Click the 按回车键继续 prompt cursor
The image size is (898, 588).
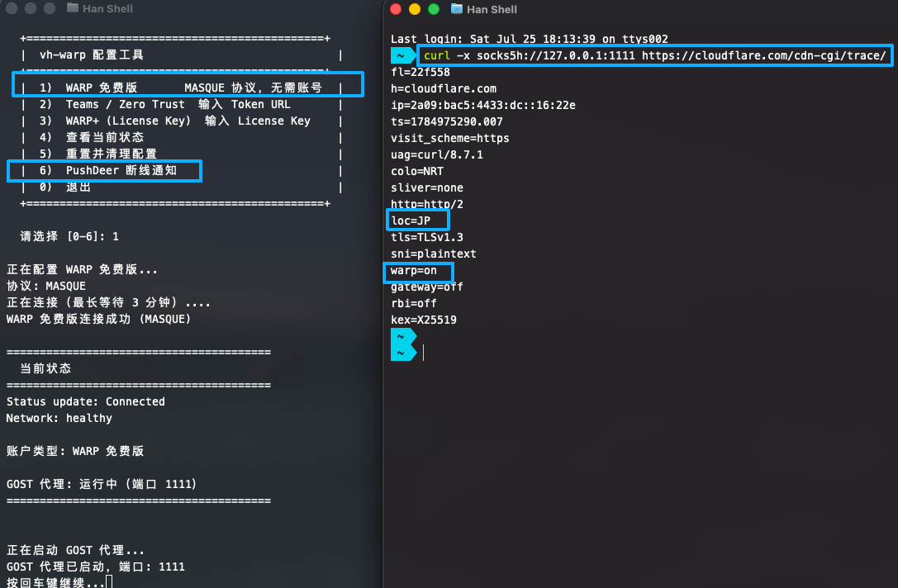click(x=109, y=581)
